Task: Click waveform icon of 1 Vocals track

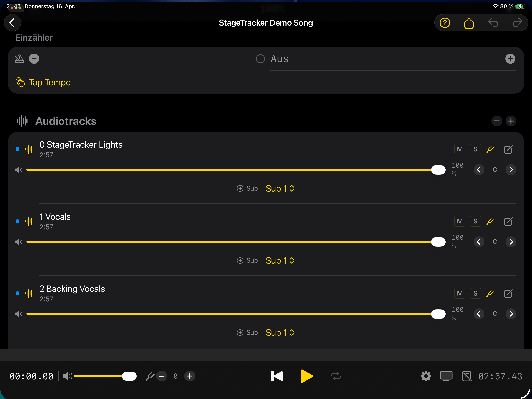Action: tap(29, 221)
